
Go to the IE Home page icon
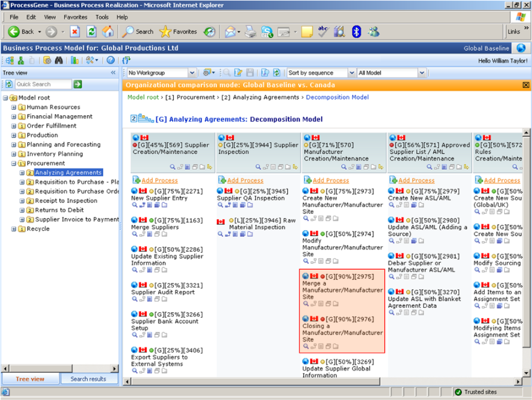(108, 32)
